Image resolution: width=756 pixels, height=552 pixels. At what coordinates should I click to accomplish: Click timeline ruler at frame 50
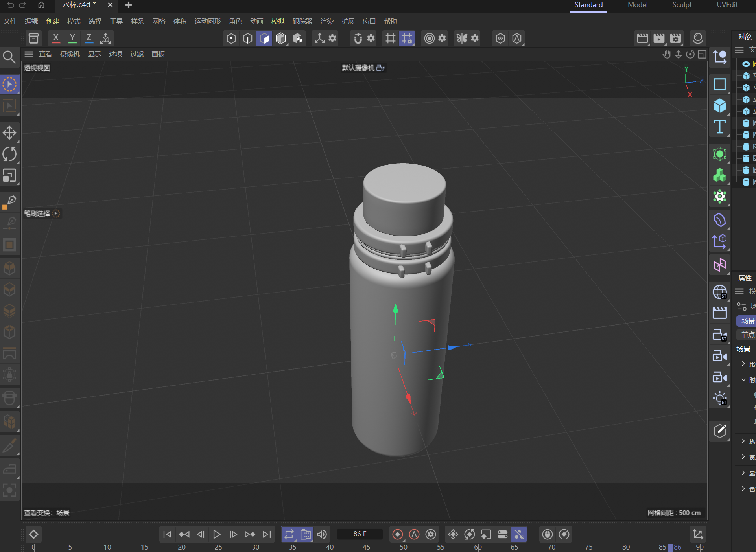point(404,547)
